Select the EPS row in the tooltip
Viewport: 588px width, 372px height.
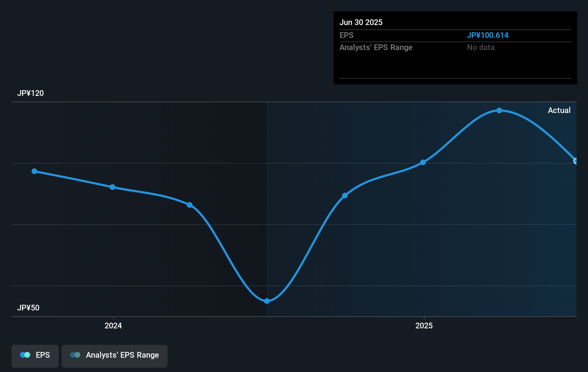tap(394, 35)
